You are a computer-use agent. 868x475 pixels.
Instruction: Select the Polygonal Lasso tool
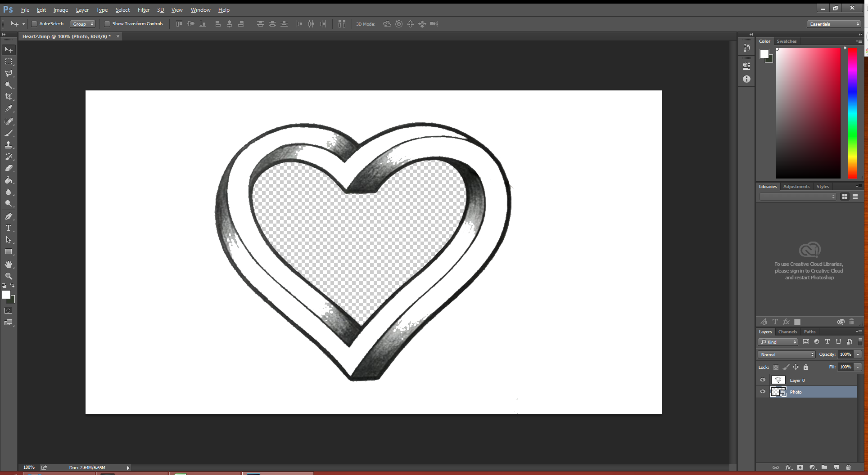9,73
